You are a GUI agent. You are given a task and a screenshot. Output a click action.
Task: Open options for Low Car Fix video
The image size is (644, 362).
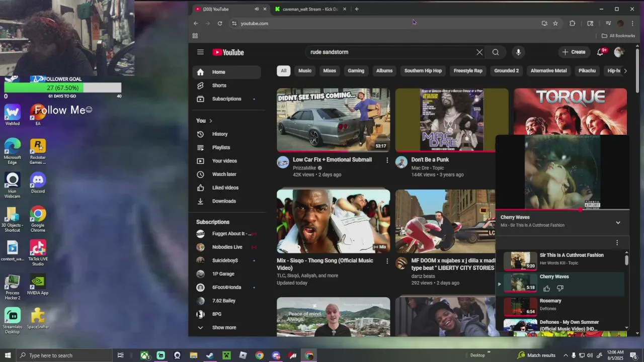pos(387,160)
